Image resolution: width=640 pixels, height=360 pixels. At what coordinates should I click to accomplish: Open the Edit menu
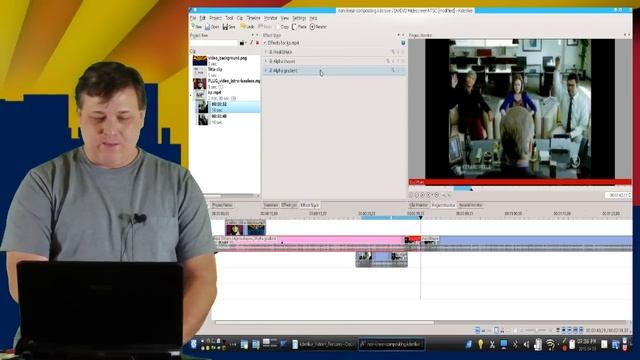click(x=202, y=18)
